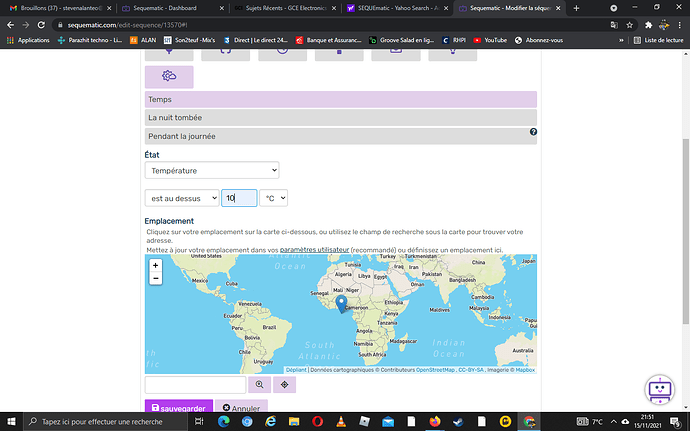This screenshot has height=431, width=690.
Task: Select the 'La nuit tombée' option row
Action: (340, 118)
